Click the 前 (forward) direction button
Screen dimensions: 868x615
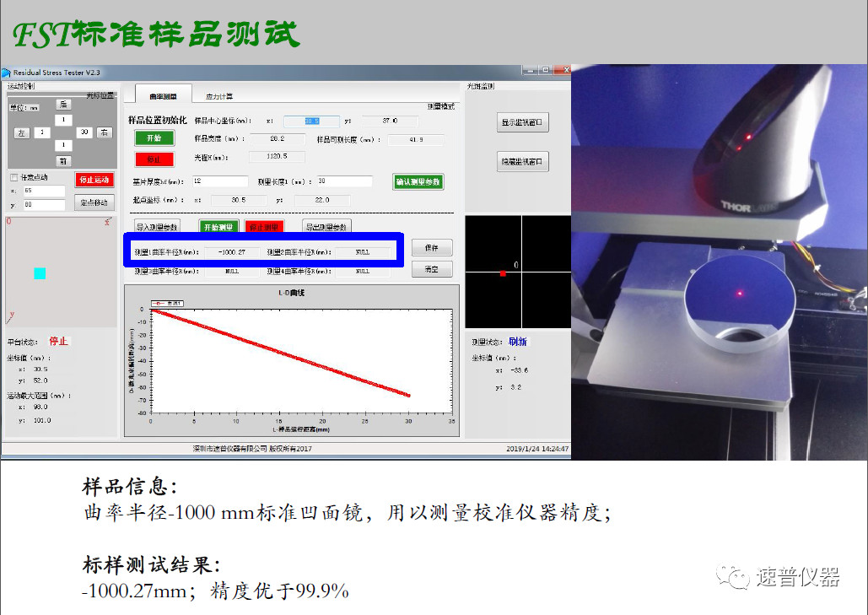[x=63, y=160]
